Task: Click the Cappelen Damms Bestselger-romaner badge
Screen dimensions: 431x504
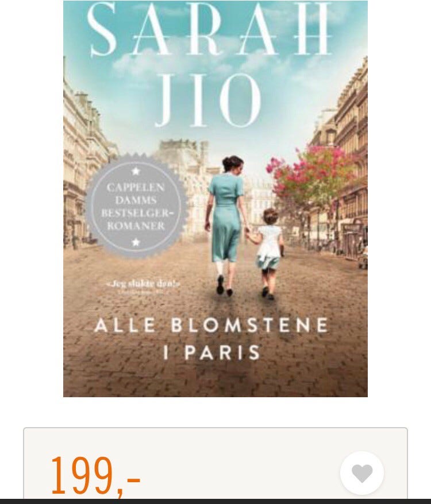Action: tap(136, 206)
